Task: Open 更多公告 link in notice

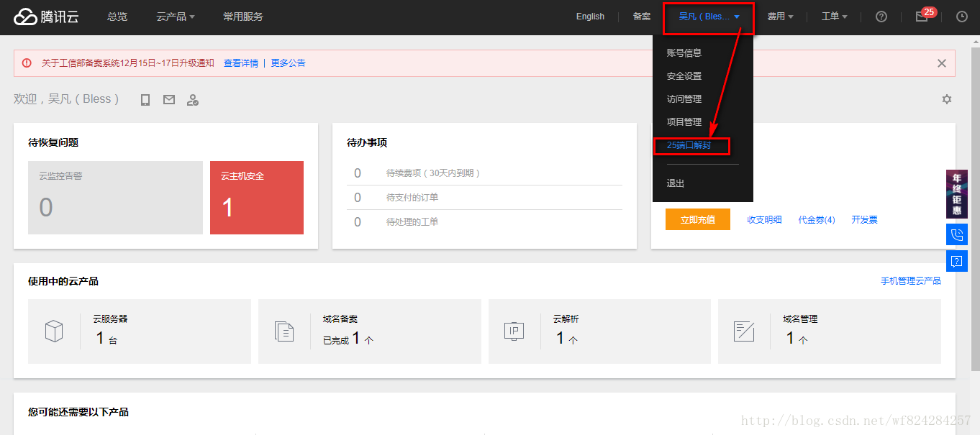Action: 289,63
